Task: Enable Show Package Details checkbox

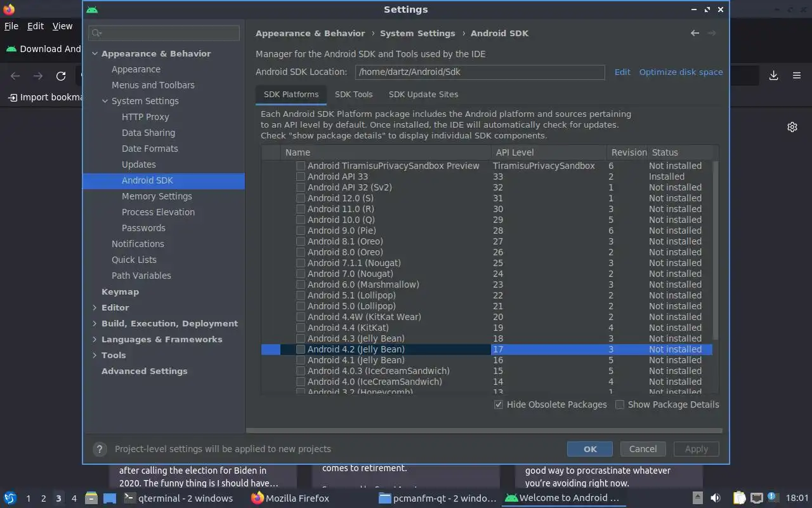Action: pos(620,404)
